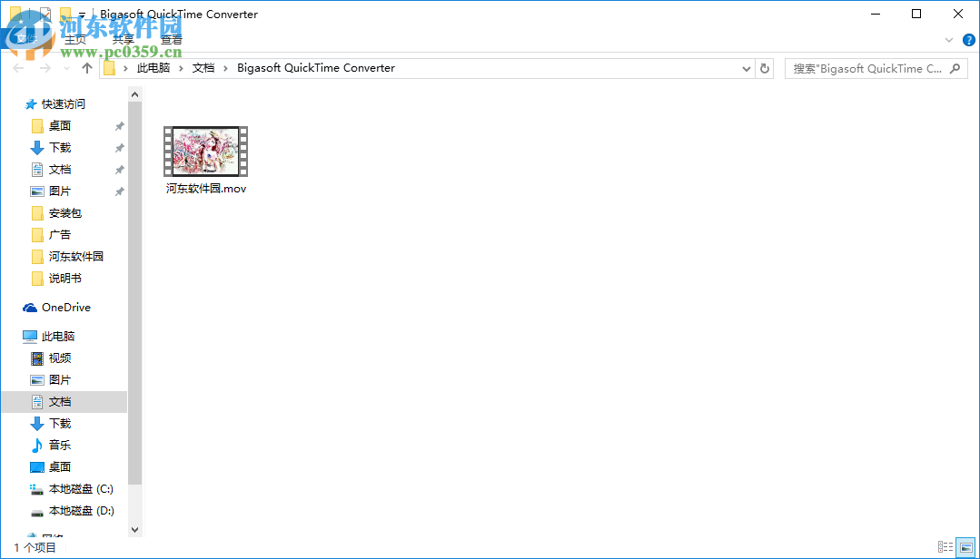Switch to large icons view on status bar
This screenshot has height=559, width=980.
pyautogui.click(x=967, y=547)
